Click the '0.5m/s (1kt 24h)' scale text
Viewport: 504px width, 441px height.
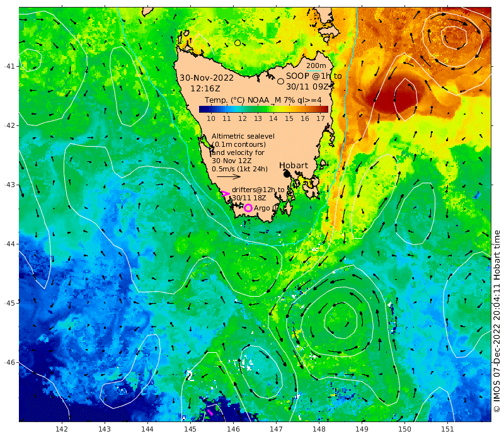pos(239,169)
